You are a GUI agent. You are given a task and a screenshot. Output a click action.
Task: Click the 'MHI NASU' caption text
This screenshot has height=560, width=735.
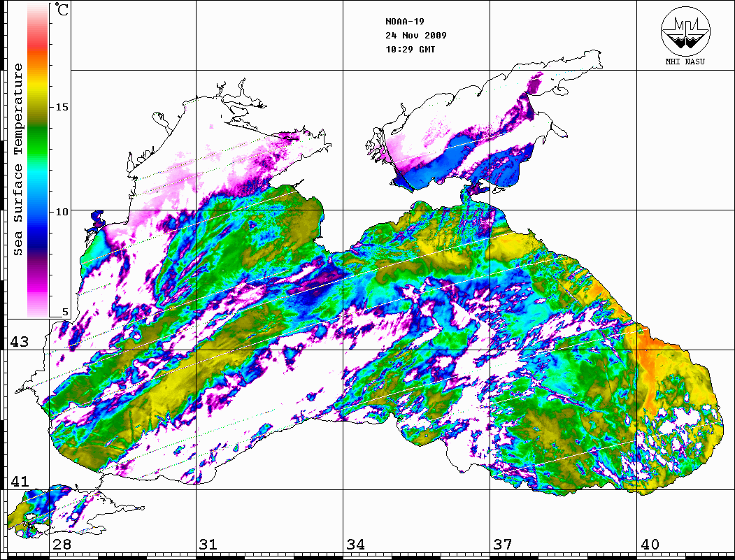[x=685, y=62]
